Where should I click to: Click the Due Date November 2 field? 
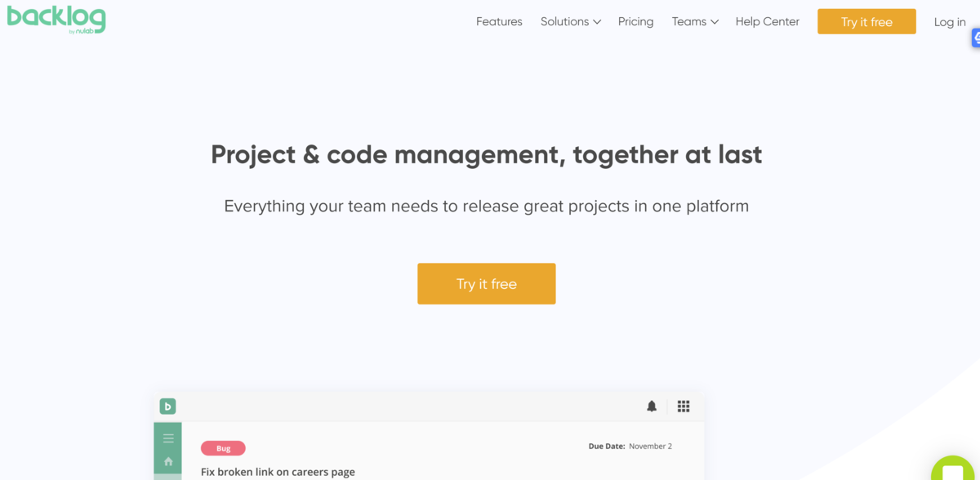coord(630,447)
